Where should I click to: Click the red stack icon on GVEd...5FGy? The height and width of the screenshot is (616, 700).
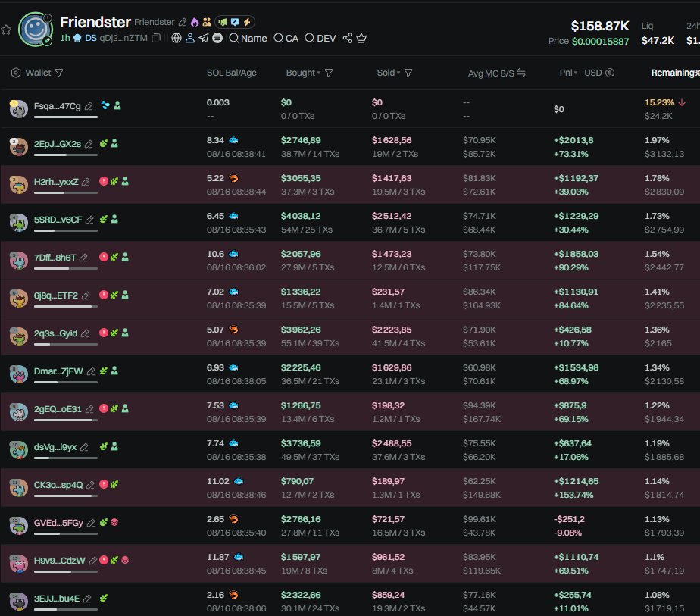114,522
